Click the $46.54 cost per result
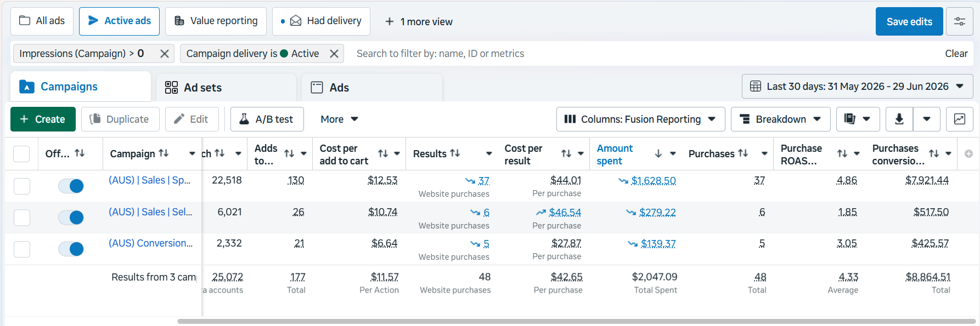The image size is (980, 326). pos(565,213)
